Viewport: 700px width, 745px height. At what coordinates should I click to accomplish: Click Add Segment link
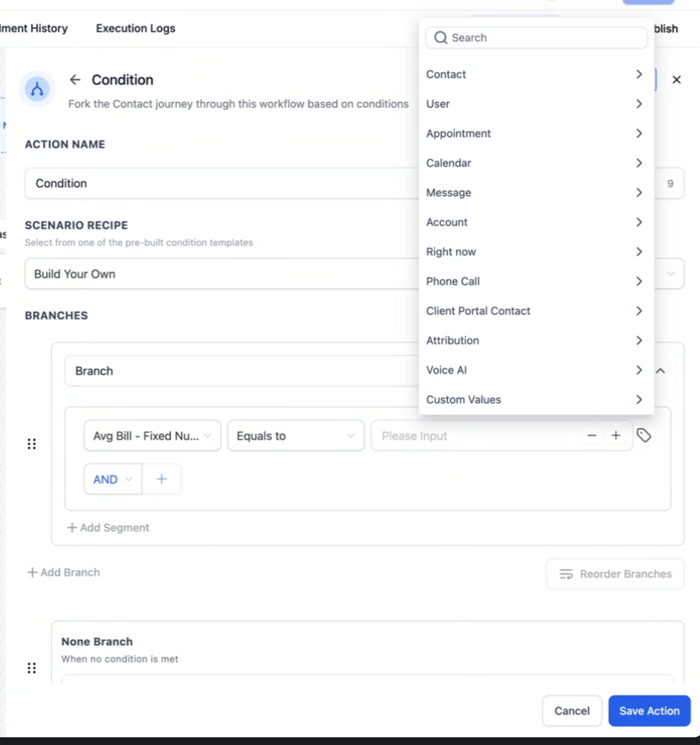108,528
